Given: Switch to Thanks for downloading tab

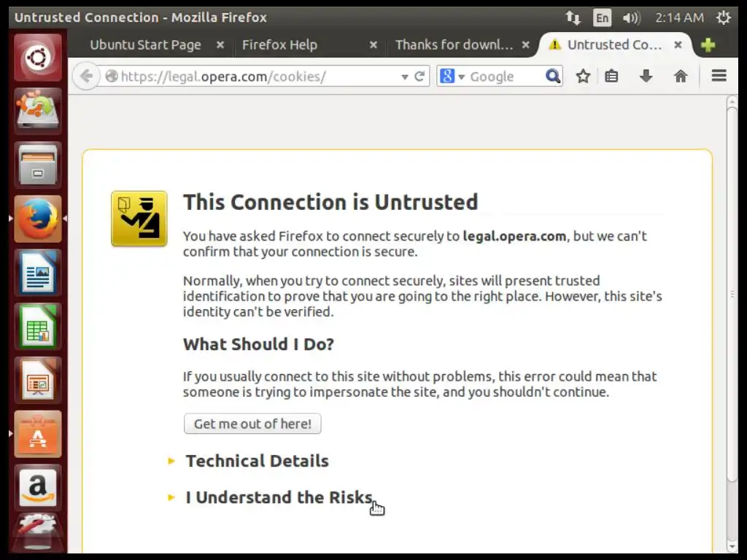Looking at the screenshot, I should coord(454,44).
